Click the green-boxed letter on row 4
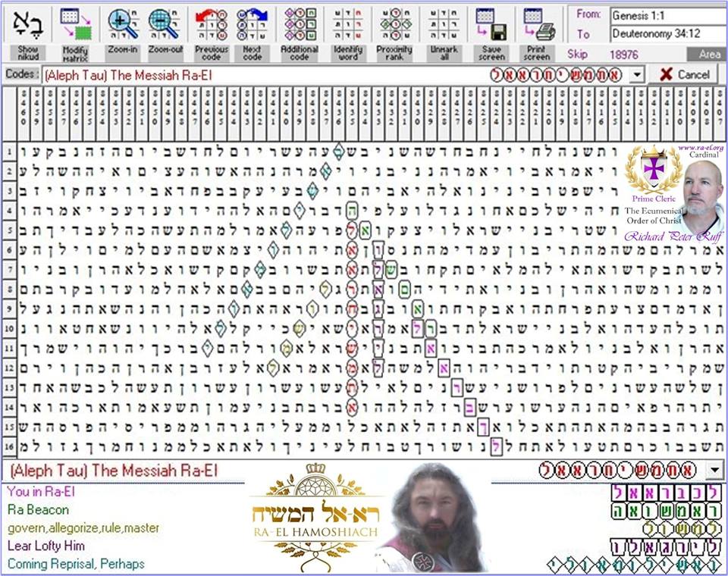Viewport: 728px width, 576px height. (x=353, y=211)
